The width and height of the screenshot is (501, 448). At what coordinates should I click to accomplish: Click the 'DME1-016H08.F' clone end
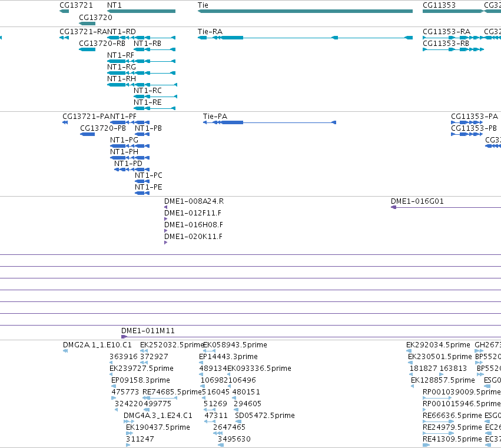[165, 231]
